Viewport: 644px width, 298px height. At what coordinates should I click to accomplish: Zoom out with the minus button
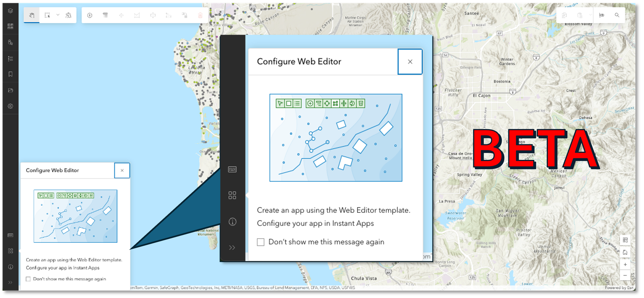pyautogui.click(x=625, y=275)
